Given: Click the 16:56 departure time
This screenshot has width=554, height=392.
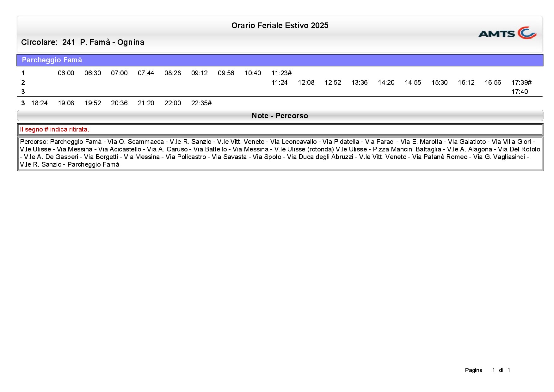Looking at the screenshot, I should pyautogui.click(x=493, y=83).
